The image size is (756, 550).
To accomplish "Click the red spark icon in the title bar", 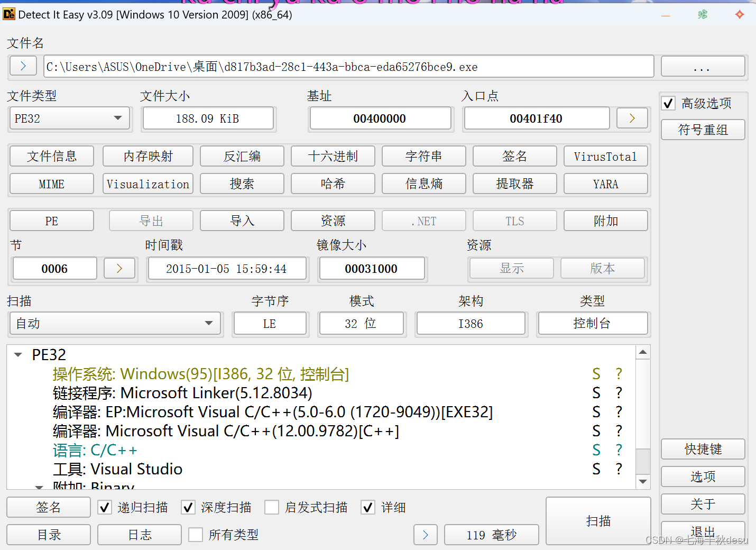I will pos(739,15).
